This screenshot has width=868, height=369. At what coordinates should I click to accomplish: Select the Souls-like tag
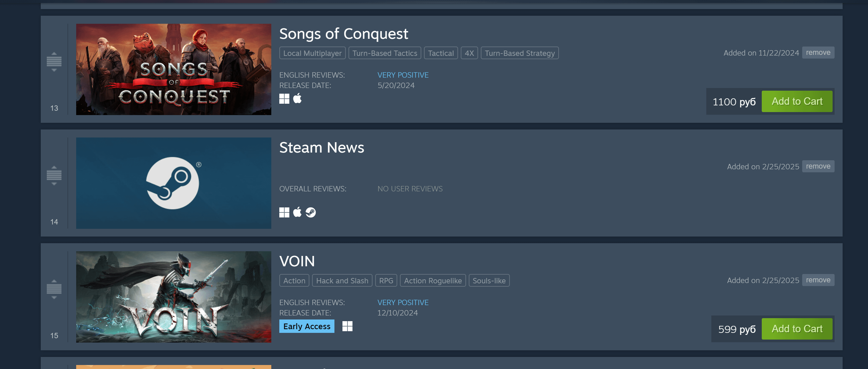point(489,281)
